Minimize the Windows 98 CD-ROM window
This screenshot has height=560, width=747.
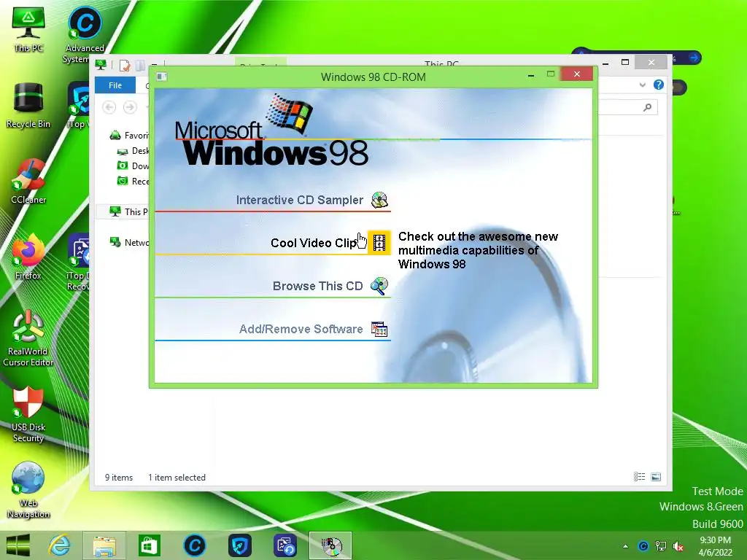(x=531, y=75)
